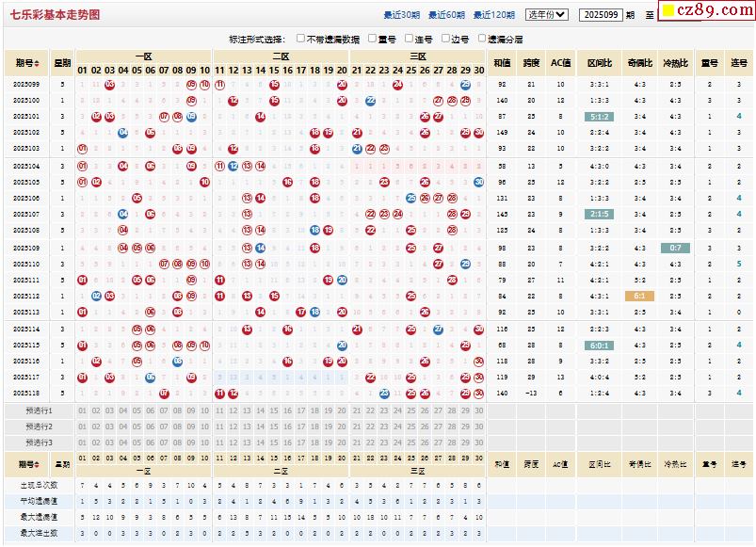Select number 30 in 预选行1 row
Image resolution: width=756 pixels, height=547 pixels.
[478, 410]
